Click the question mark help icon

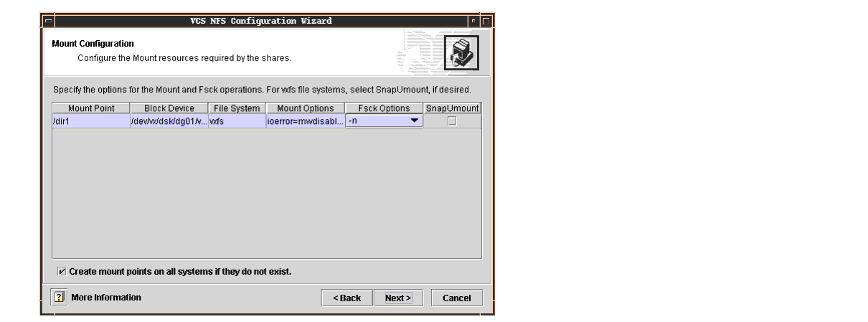pos(58,297)
